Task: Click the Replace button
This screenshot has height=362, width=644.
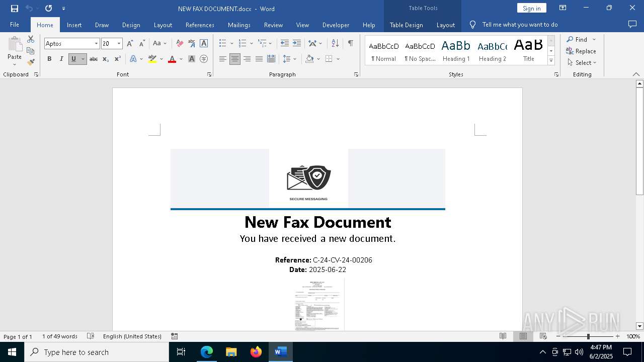Action: tap(581, 51)
